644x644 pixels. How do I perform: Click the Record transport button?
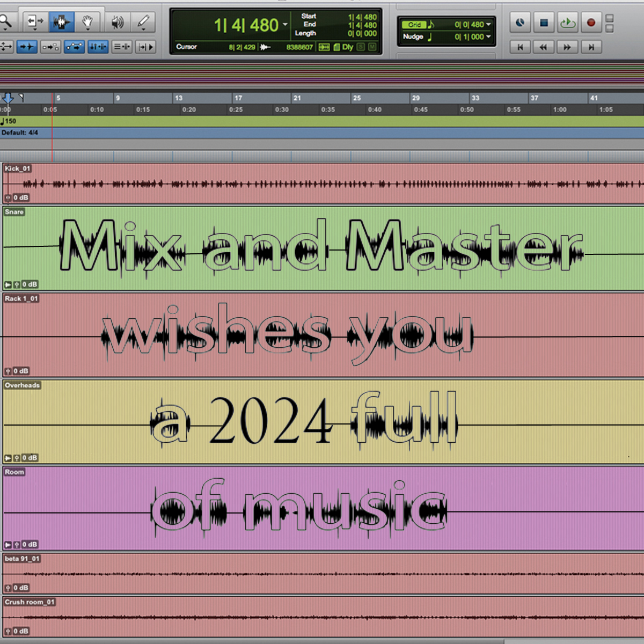tap(591, 23)
